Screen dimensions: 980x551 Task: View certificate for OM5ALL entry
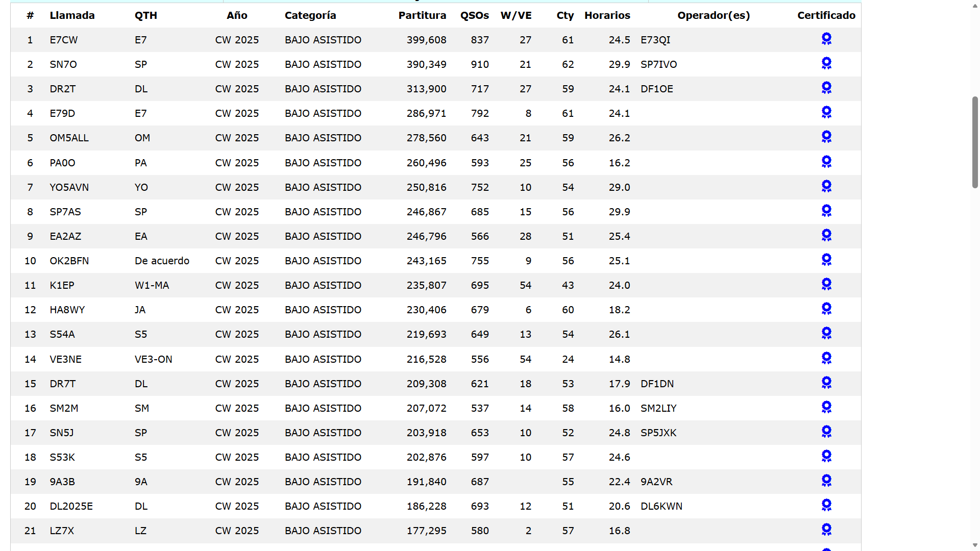click(826, 137)
